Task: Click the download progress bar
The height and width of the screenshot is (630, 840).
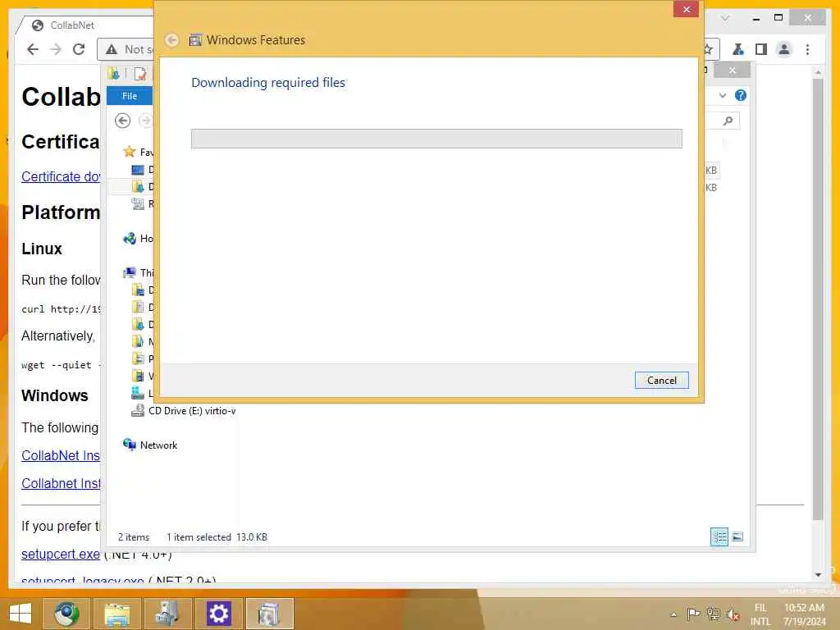Action: (x=436, y=138)
